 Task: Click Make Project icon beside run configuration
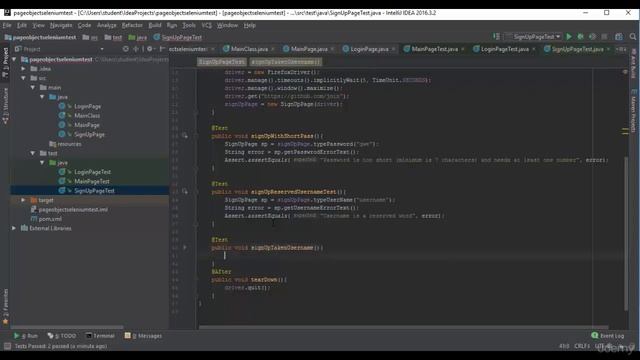[x=496, y=37]
